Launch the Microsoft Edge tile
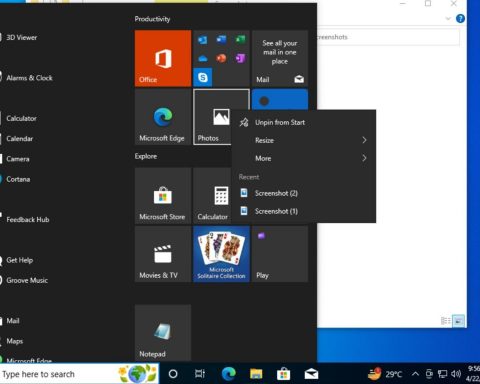This screenshot has height=384, width=480. [163, 117]
